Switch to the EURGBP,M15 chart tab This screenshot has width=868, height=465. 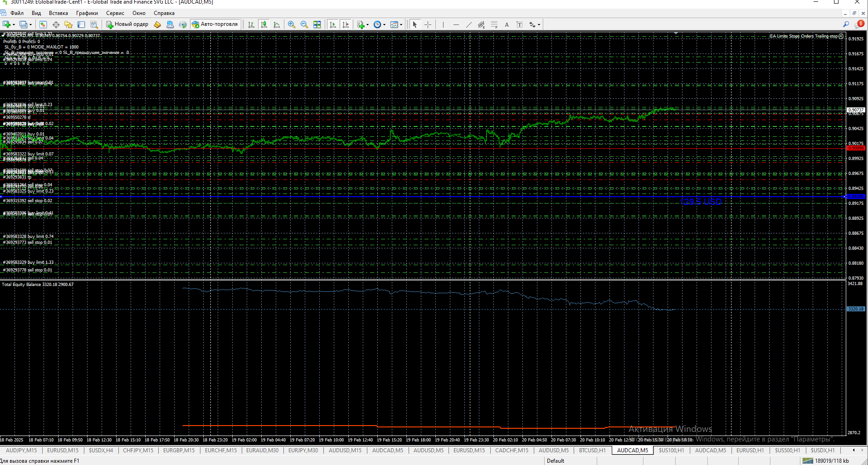179,450
